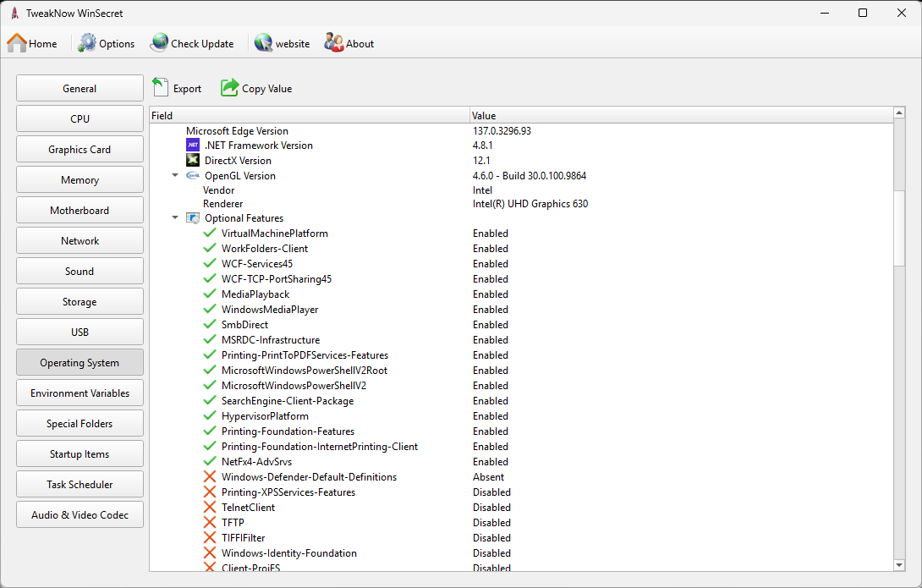The width and height of the screenshot is (922, 588).
Task: Open Environment Variables section
Action: pos(80,393)
